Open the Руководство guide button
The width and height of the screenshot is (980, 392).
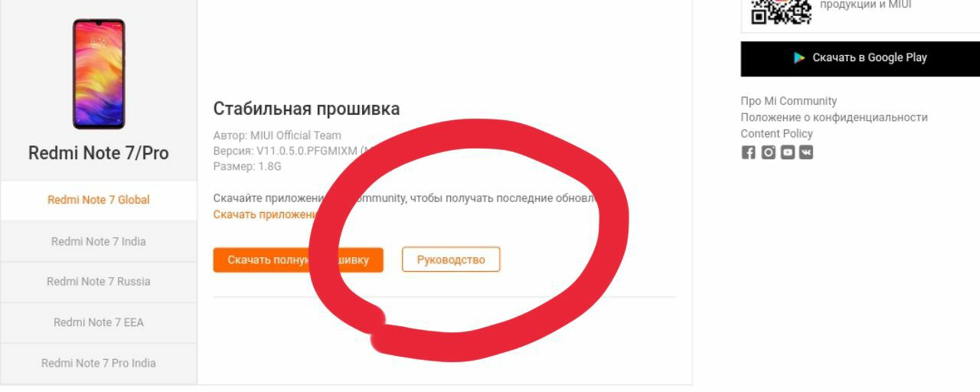tap(451, 260)
